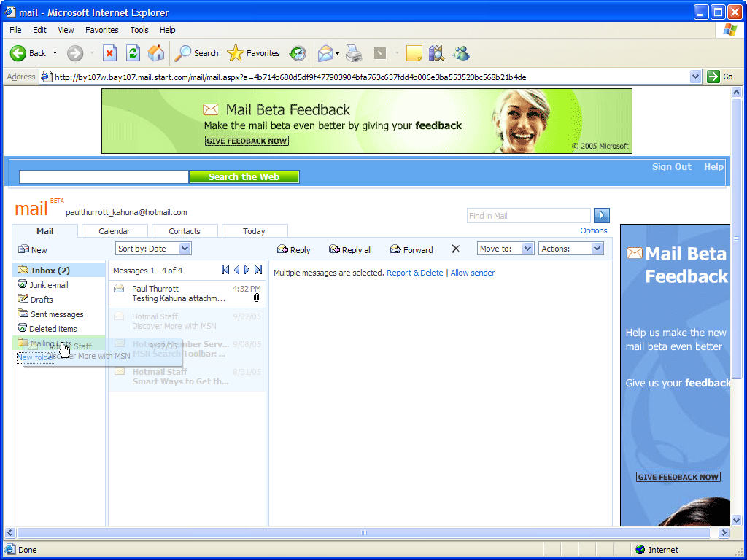Open the Help link in the blue header

tap(713, 167)
